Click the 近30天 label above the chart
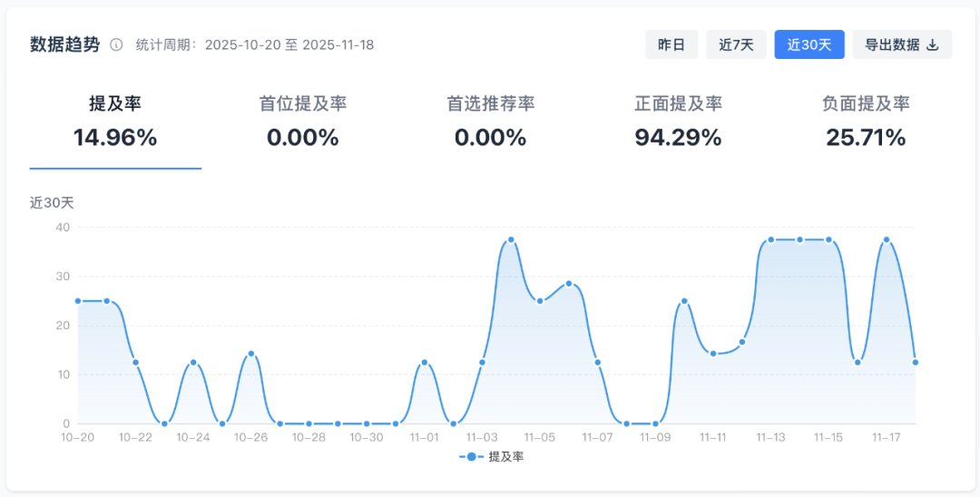980x497 pixels. [x=52, y=203]
